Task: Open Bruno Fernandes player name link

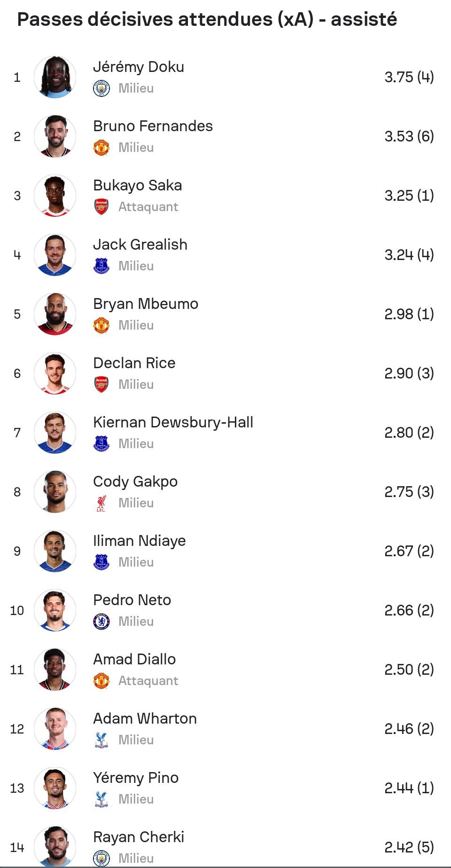Action: coord(153,126)
